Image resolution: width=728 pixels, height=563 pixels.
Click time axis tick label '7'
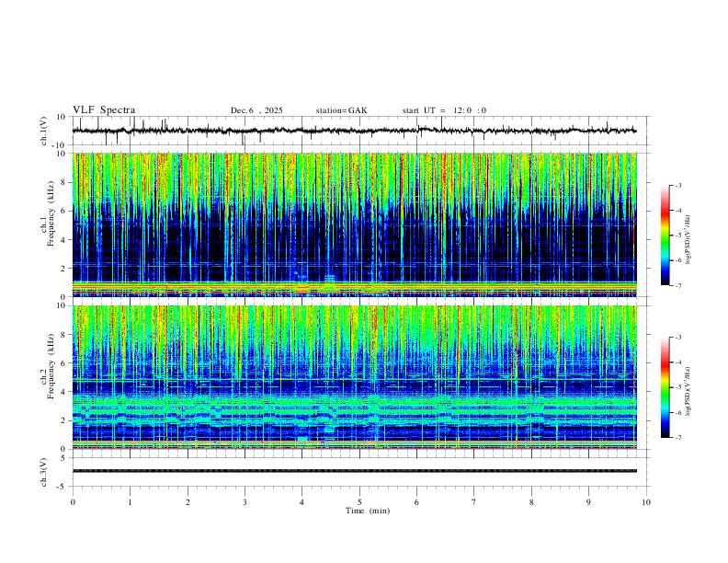[x=473, y=502]
